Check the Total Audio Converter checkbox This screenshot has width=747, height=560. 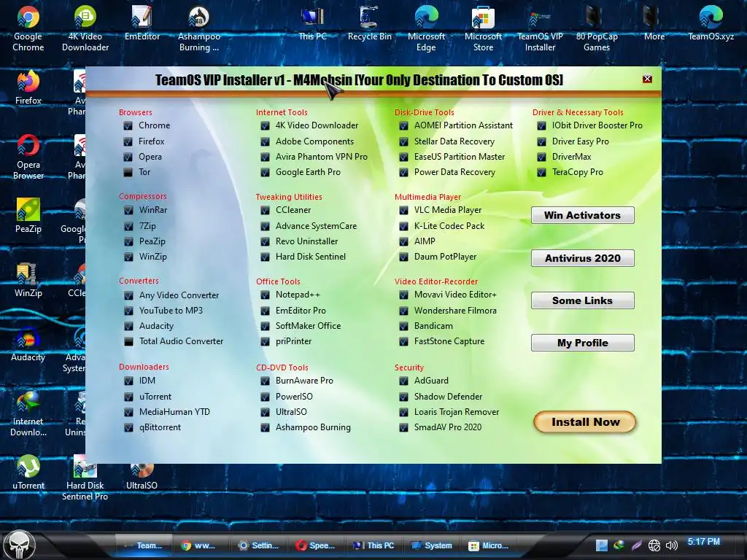click(128, 341)
